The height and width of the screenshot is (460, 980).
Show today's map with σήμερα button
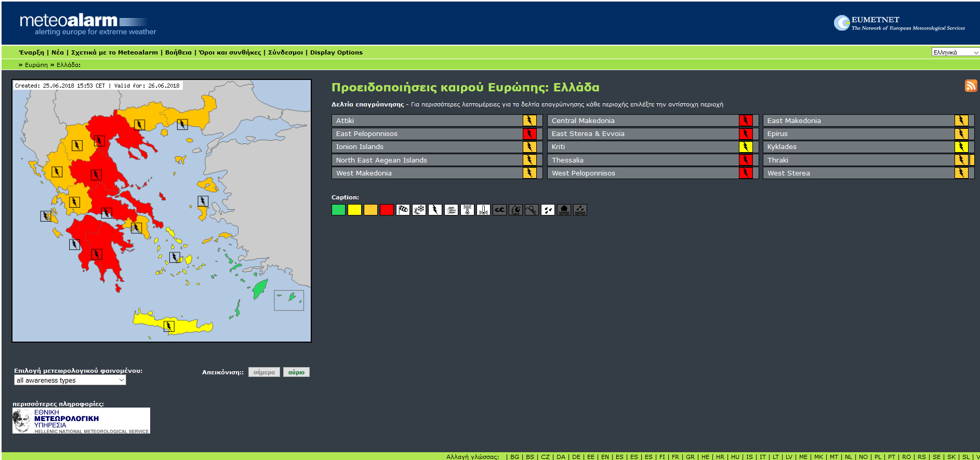click(264, 372)
